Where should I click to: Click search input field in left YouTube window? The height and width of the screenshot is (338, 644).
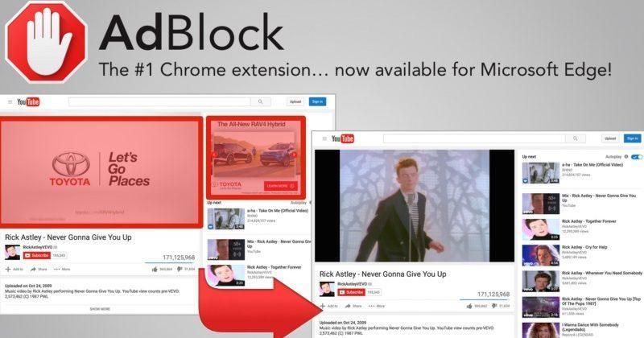pos(159,102)
